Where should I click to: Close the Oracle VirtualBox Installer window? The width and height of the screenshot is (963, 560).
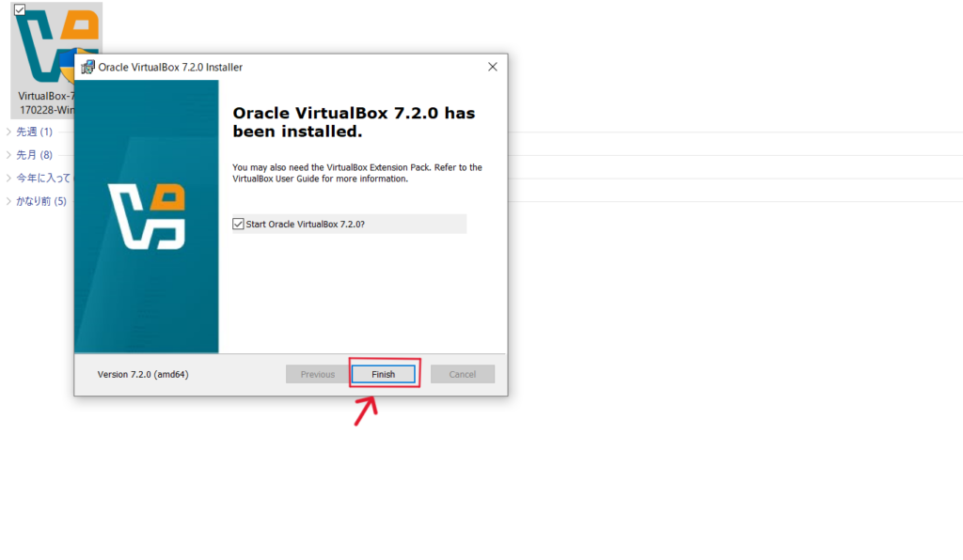[x=492, y=67]
